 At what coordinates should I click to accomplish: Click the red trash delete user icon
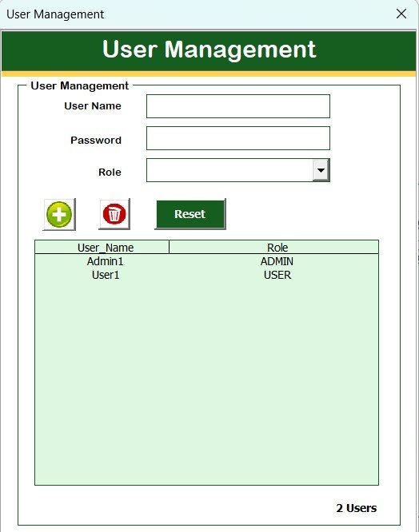pyautogui.click(x=114, y=214)
